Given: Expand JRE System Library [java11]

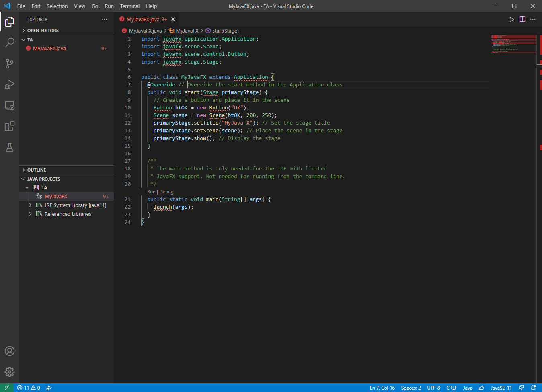Looking at the screenshot, I should point(30,205).
